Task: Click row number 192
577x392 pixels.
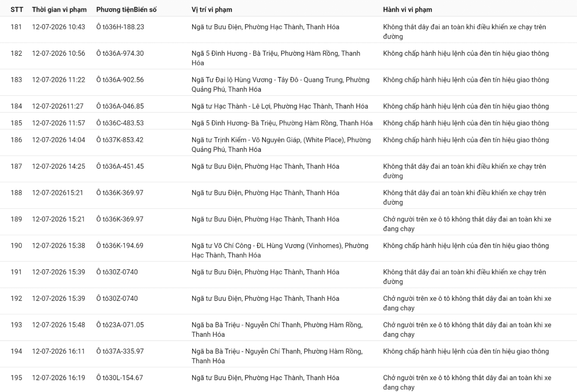Action: pos(16,298)
